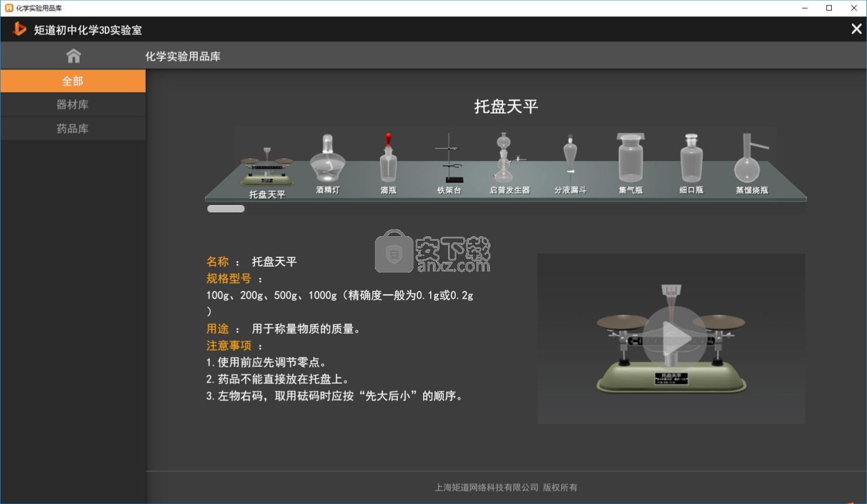Select the 集气瓶 gas collecting bottle icon
The image size is (867, 504).
[x=631, y=158]
